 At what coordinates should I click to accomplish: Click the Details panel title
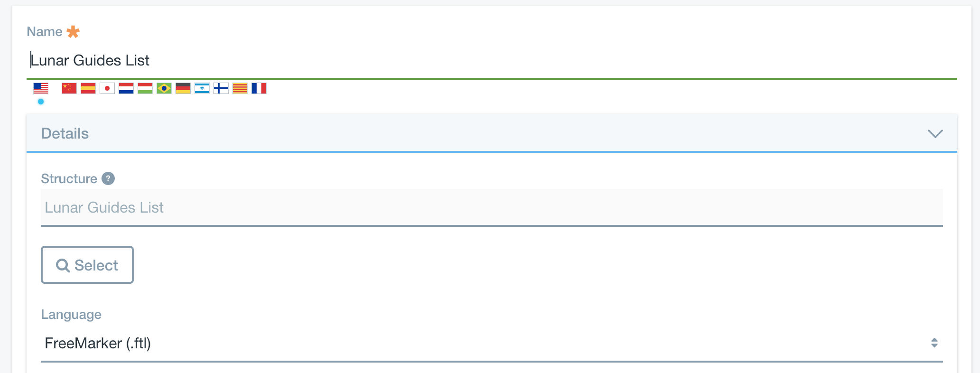pyautogui.click(x=65, y=133)
